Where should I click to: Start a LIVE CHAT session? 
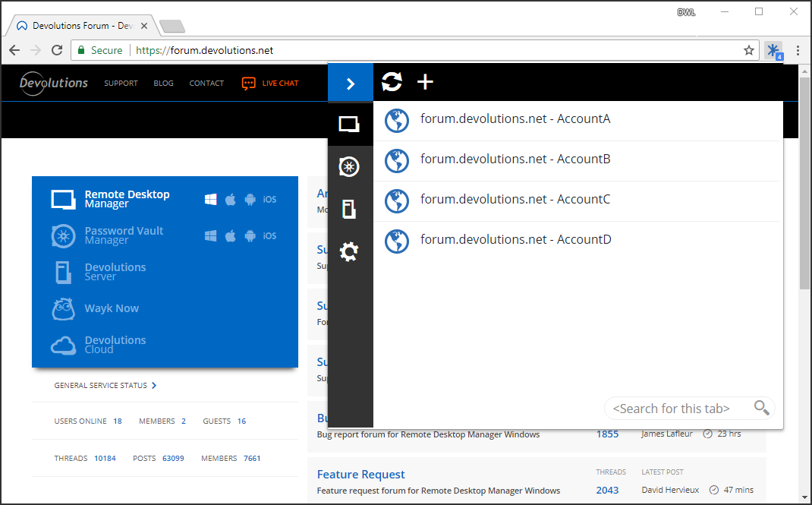(270, 83)
